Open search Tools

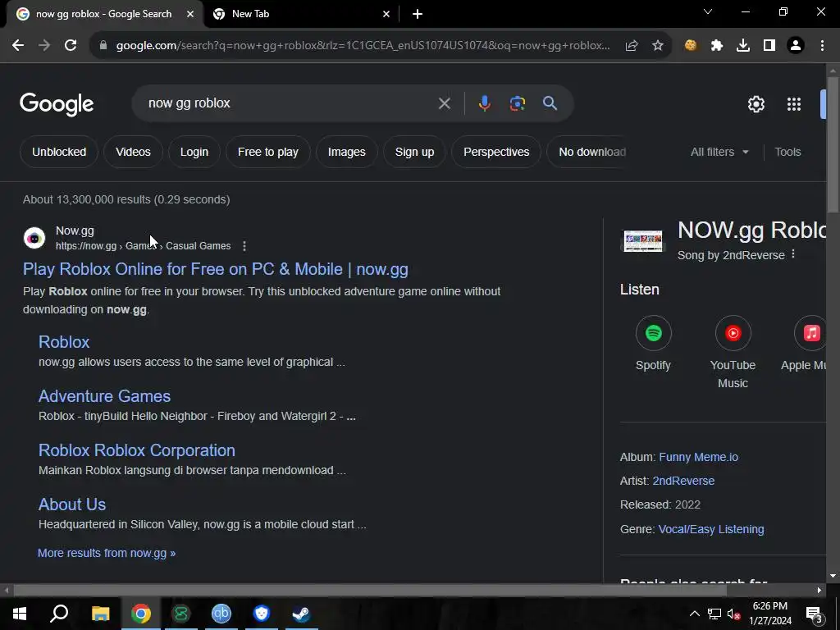(x=787, y=152)
